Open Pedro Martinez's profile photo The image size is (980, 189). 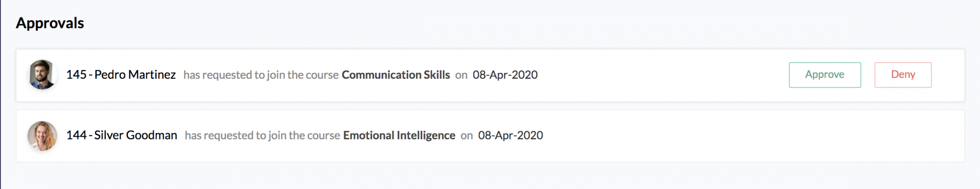point(42,75)
